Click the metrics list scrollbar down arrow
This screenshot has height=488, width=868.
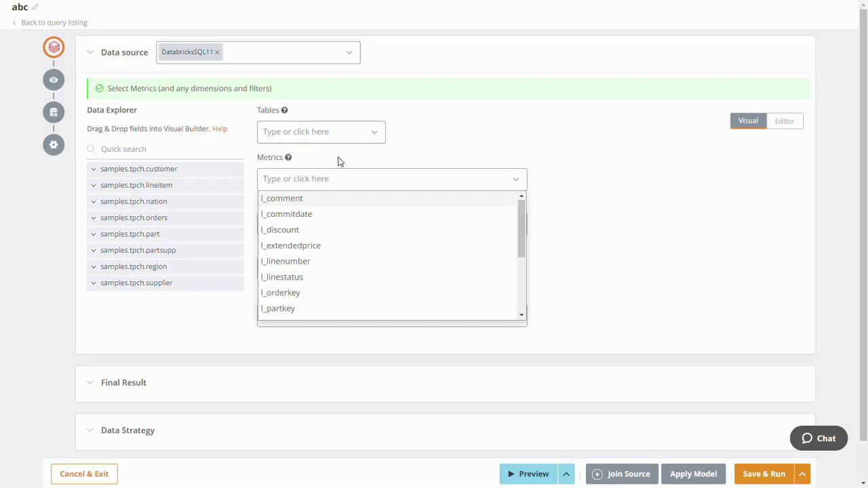(521, 315)
